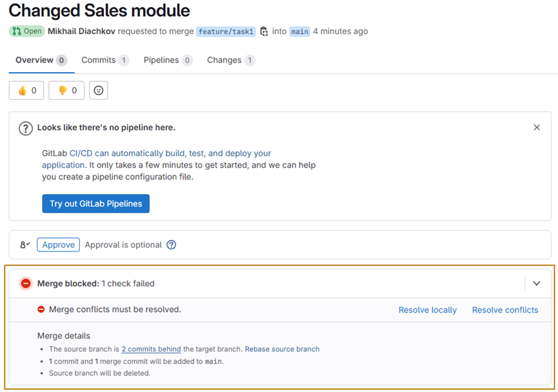The width and height of the screenshot is (558, 392).
Task: Approve the merge request
Action: coord(58,245)
